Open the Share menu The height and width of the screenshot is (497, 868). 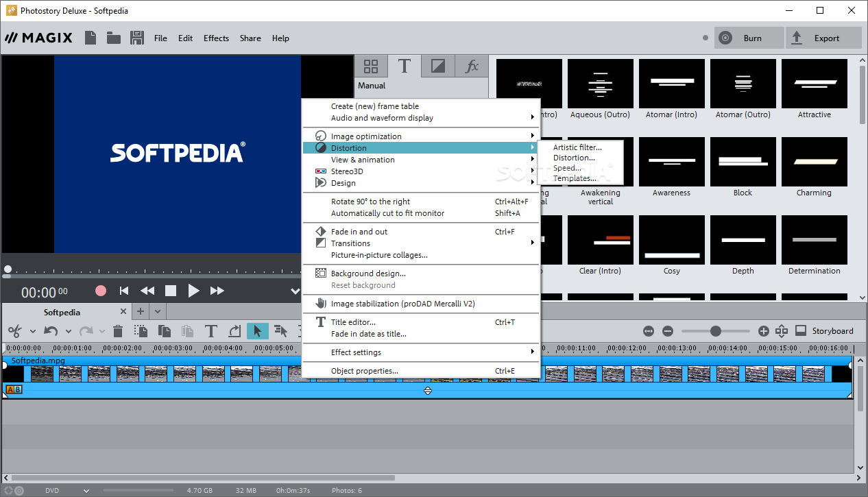tap(250, 38)
